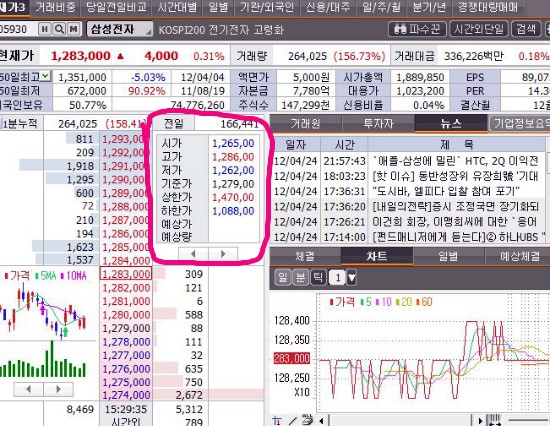Click left arrow below mini candlestick chart
Screen dimensions: 550x426
pos(28,389)
